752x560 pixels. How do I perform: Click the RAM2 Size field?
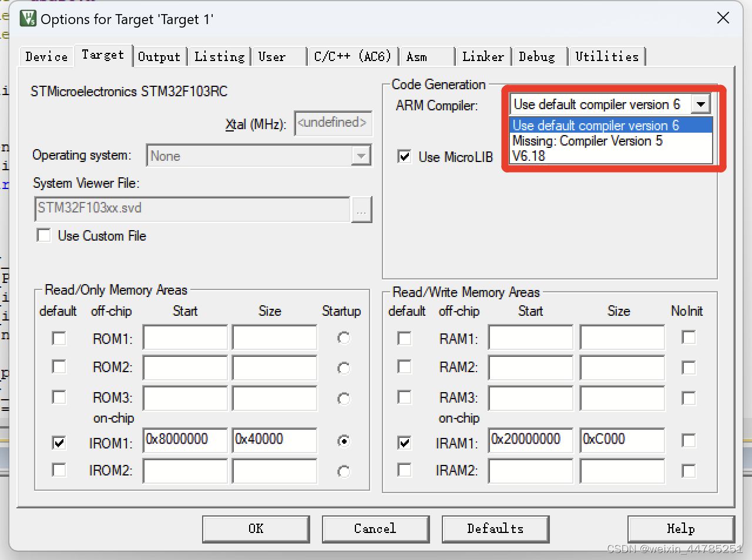(x=622, y=367)
